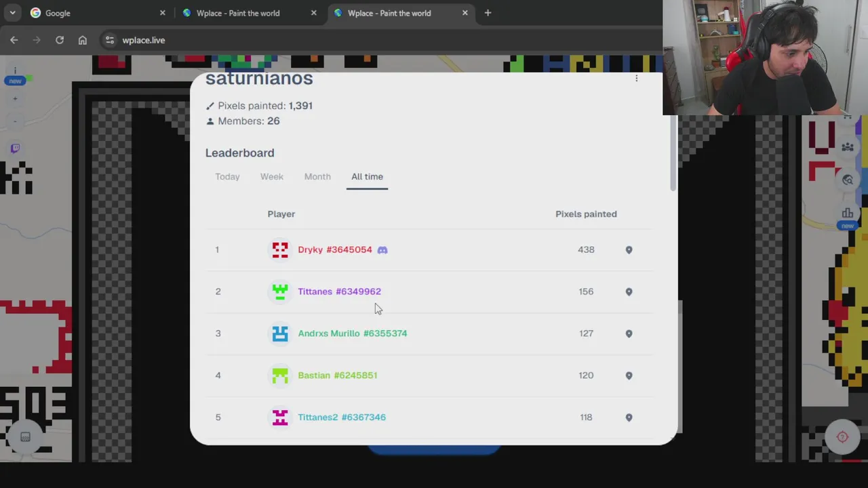Viewport: 868px width, 488px height.
Task: Open the alliance three-dot options menu
Action: point(636,79)
